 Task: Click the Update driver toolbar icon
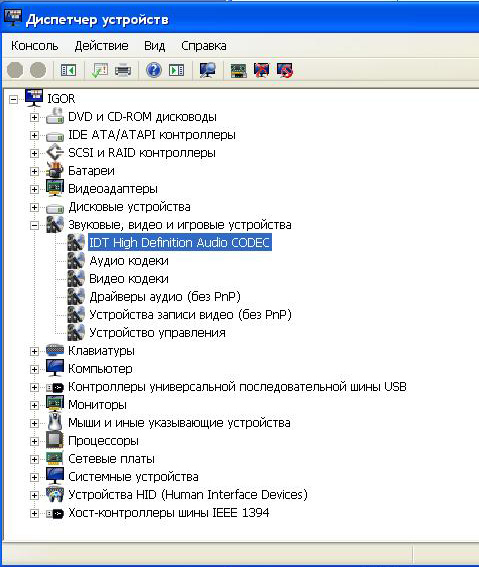point(239,70)
